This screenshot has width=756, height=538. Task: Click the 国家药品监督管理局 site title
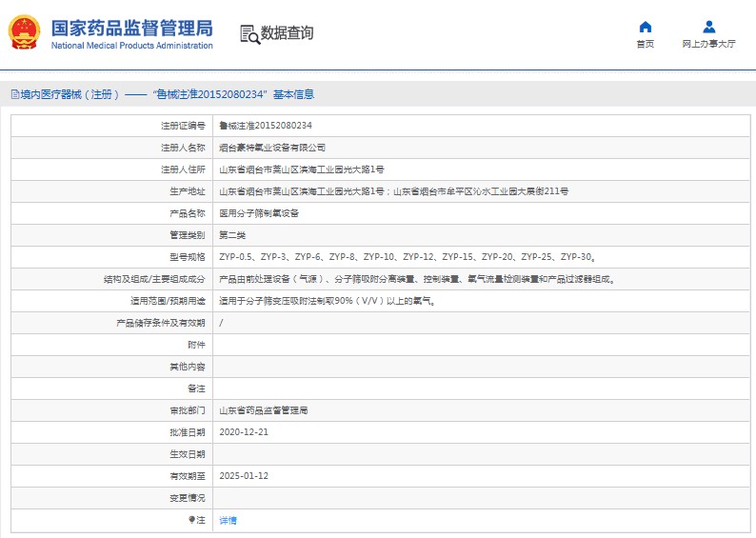[x=131, y=28]
